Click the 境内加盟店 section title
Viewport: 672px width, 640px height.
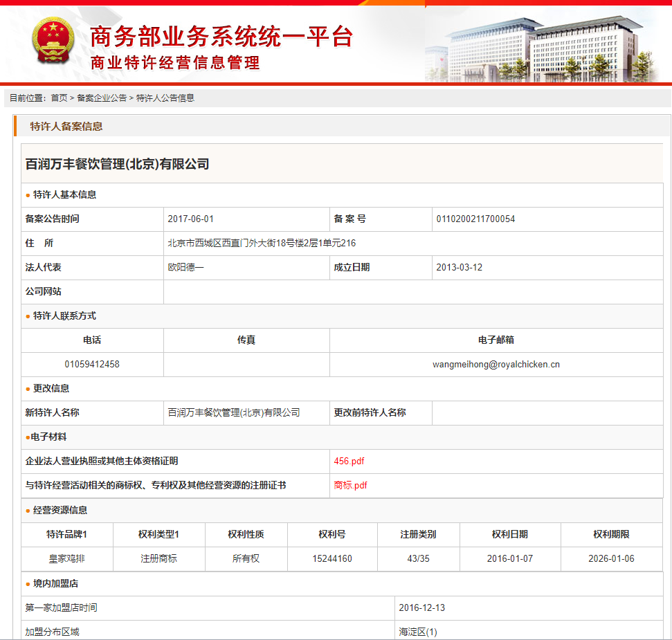[x=56, y=583]
